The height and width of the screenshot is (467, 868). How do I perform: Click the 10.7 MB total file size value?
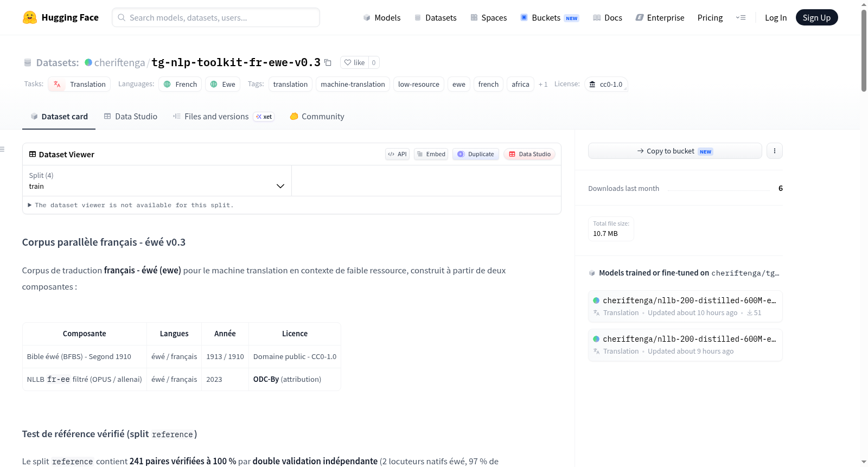point(605,233)
